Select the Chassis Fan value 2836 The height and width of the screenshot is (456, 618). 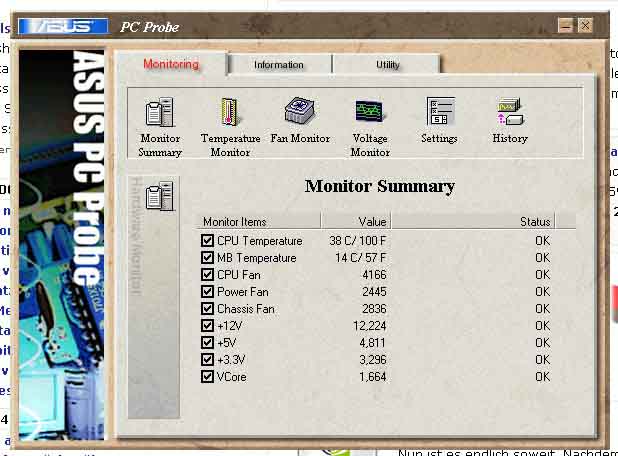pyautogui.click(x=374, y=308)
